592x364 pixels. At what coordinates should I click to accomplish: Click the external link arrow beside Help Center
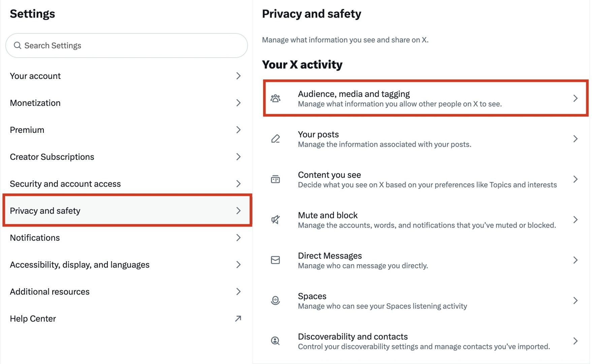[239, 318]
